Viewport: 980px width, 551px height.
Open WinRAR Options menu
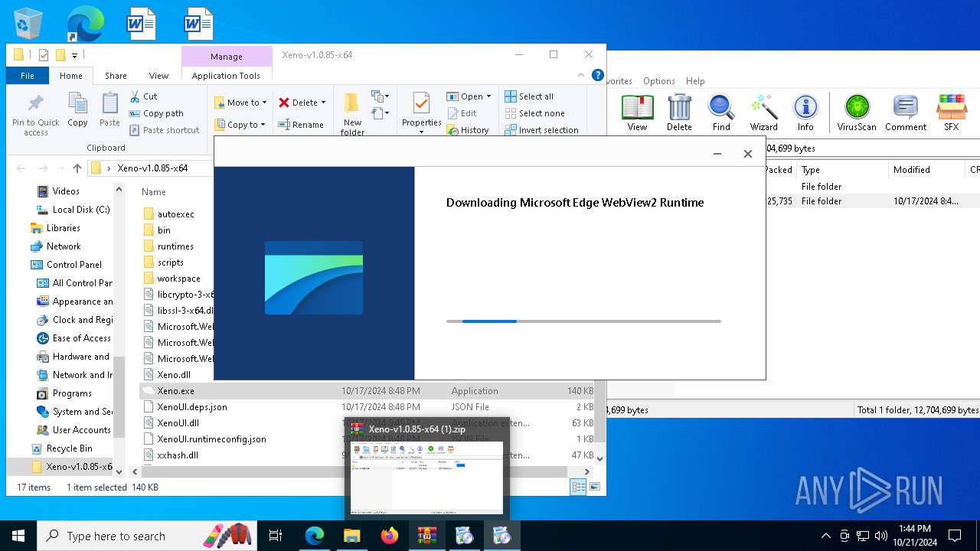(x=658, y=81)
